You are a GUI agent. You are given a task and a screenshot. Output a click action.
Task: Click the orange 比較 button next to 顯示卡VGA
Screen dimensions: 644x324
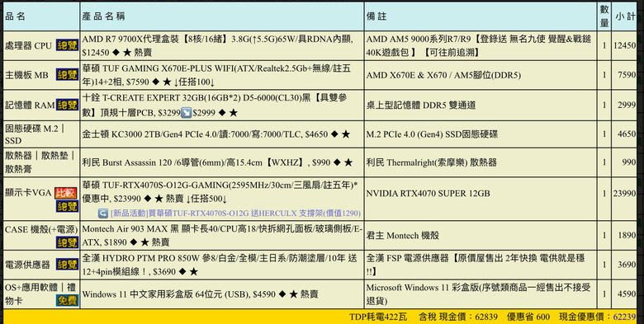[66, 192]
